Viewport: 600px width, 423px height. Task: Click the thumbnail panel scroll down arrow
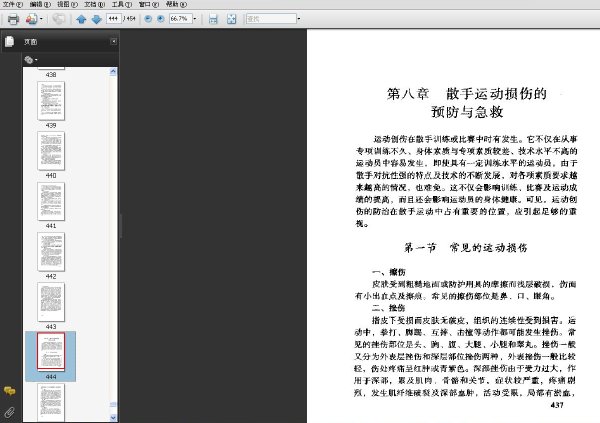pyautogui.click(x=113, y=418)
